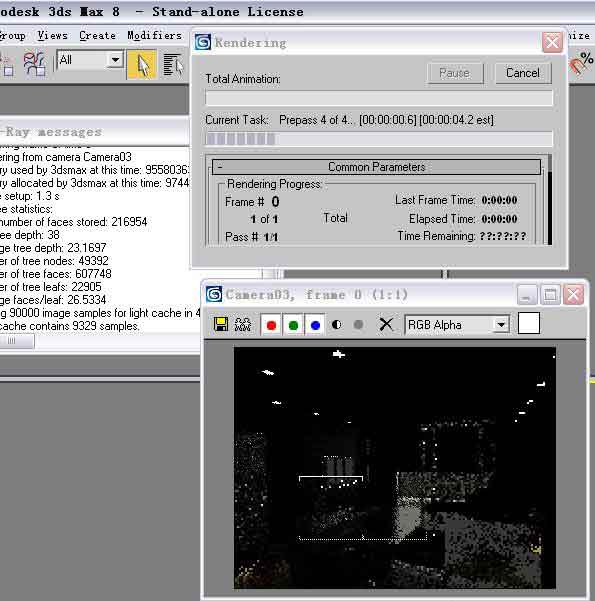The height and width of the screenshot is (601, 595).
Task: Click the 'cache contains 9329 samples.' line
Action: [69, 326]
